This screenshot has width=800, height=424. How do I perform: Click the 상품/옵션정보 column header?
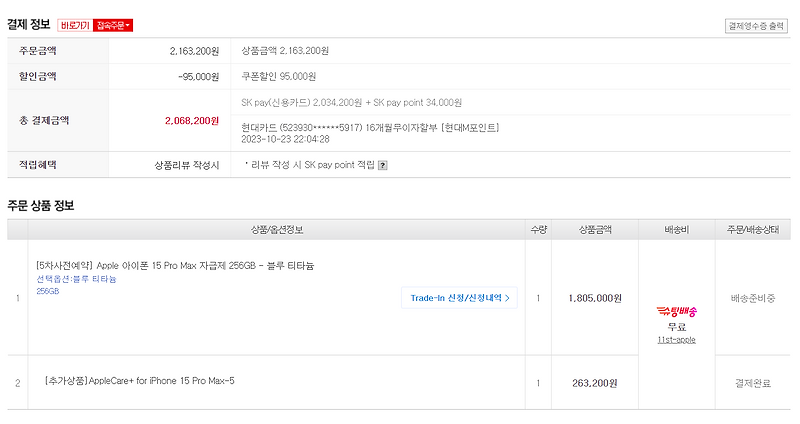pos(267,230)
